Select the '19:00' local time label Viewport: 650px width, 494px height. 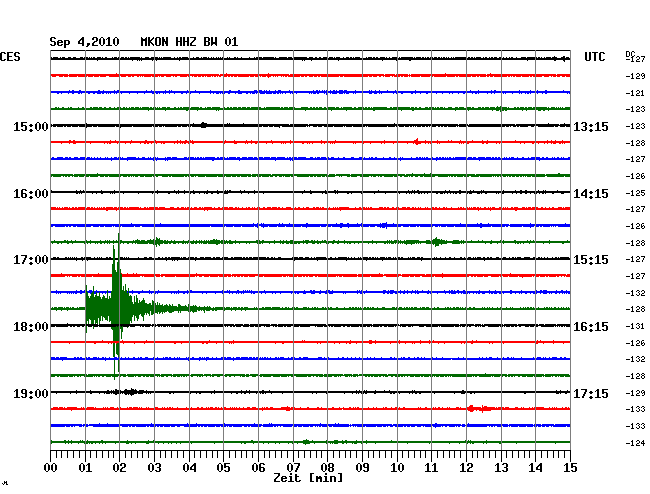coord(31,393)
